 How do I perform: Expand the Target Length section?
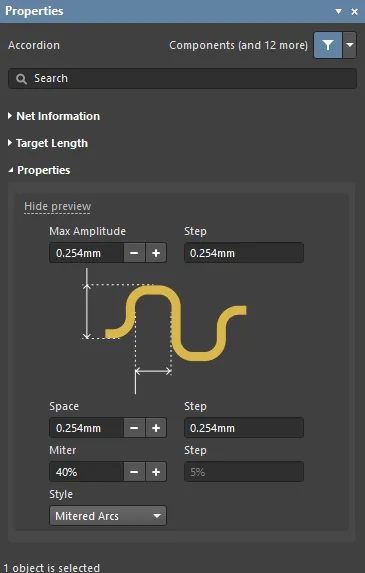(48, 143)
